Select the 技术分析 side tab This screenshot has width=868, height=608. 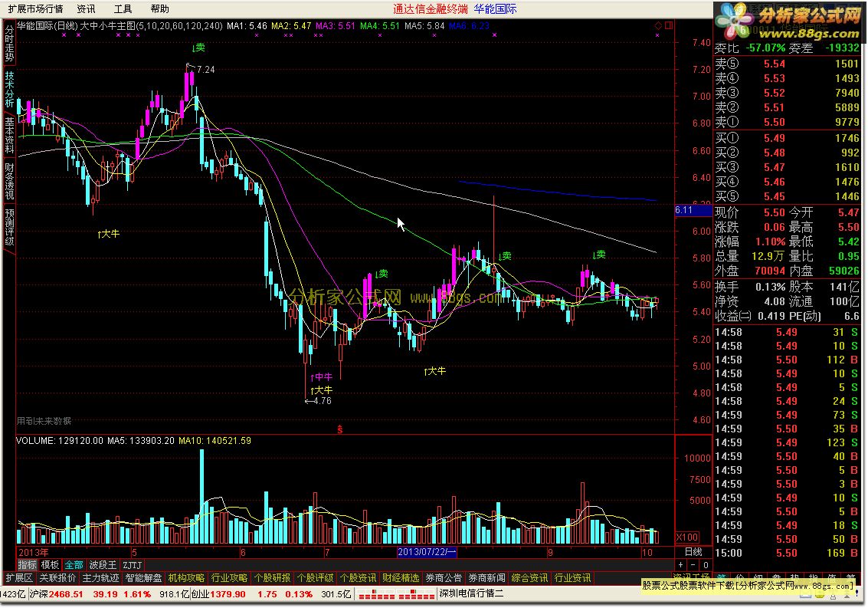(x=9, y=89)
